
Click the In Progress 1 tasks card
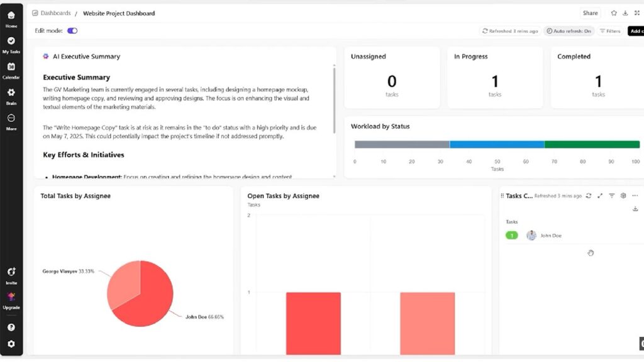coord(495,77)
